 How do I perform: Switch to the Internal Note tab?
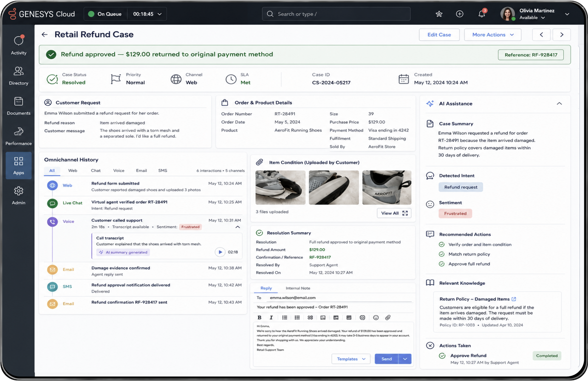click(298, 288)
